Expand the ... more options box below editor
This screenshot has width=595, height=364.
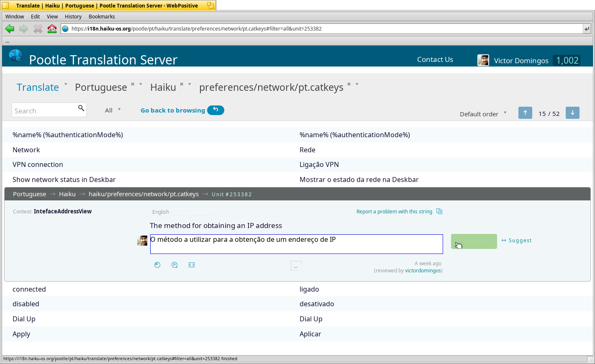(296, 266)
